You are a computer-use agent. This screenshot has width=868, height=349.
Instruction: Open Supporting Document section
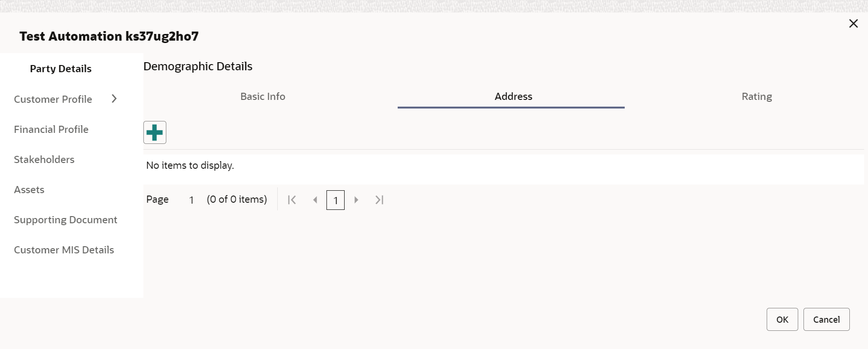(65, 220)
